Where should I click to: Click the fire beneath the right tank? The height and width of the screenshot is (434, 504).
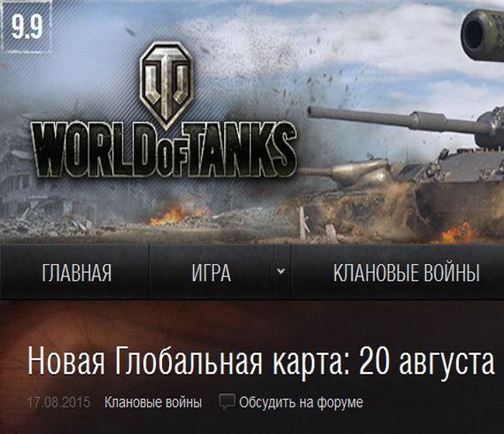[461, 232]
